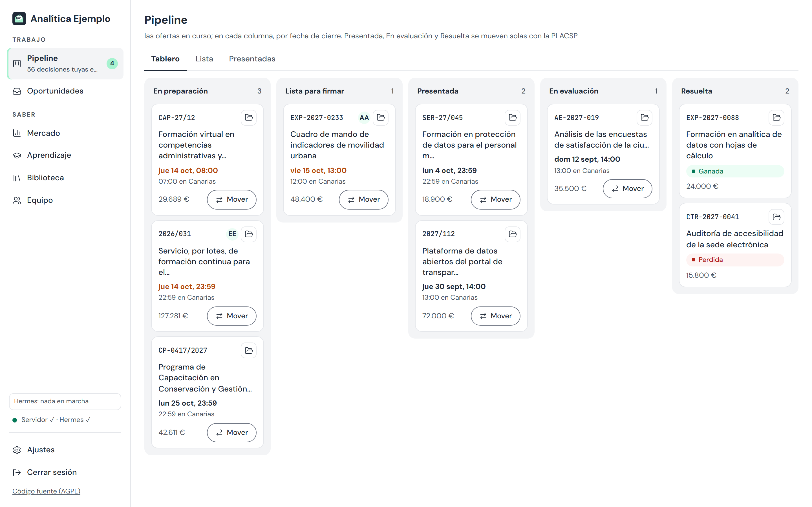Click the EE assignee badge on 2026/031

click(x=232, y=234)
